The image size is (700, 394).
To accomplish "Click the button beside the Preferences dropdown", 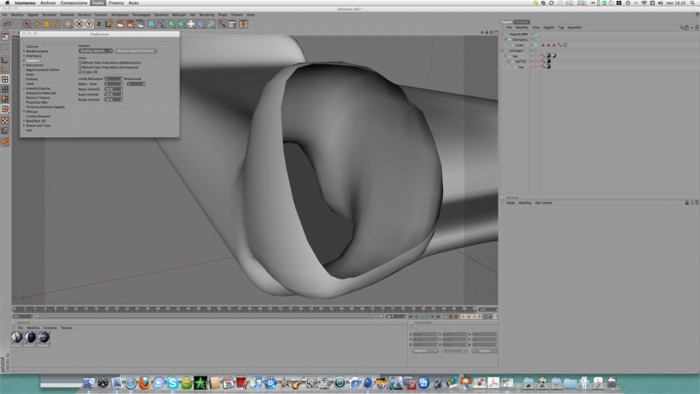I will pyautogui.click(x=136, y=51).
